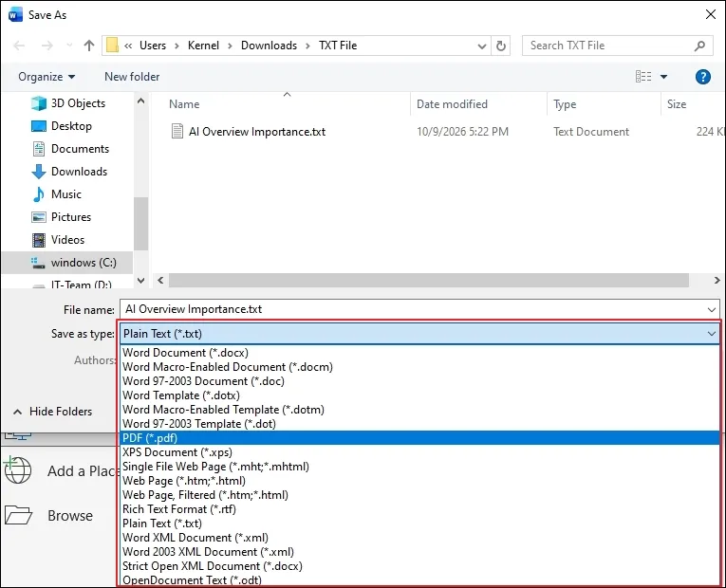
Task: Click the Forward navigation arrow
Action: (x=47, y=46)
